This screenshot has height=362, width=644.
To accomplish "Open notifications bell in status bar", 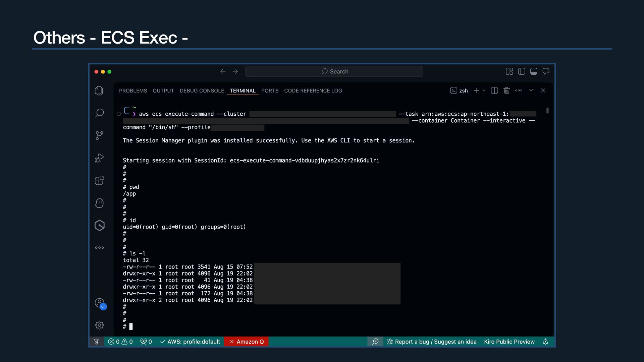I will pyautogui.click(x=545, y=342).
